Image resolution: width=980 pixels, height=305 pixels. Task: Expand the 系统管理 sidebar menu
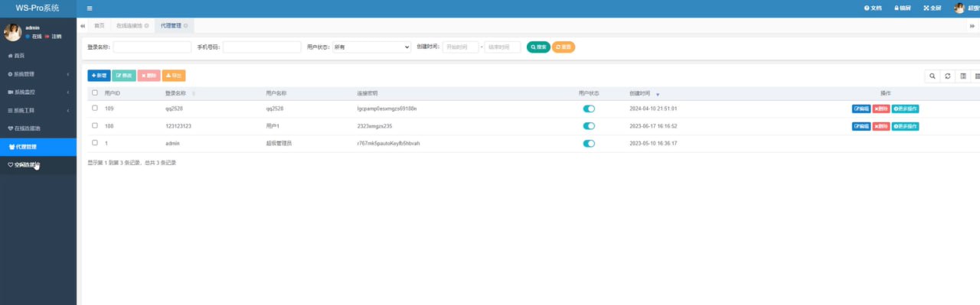pos(38,74)
